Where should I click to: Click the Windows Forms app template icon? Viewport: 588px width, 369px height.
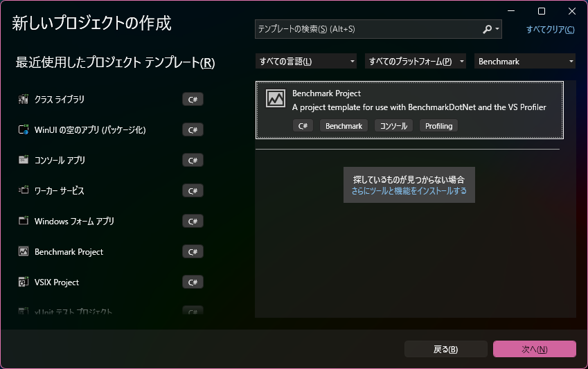[24, 221]
